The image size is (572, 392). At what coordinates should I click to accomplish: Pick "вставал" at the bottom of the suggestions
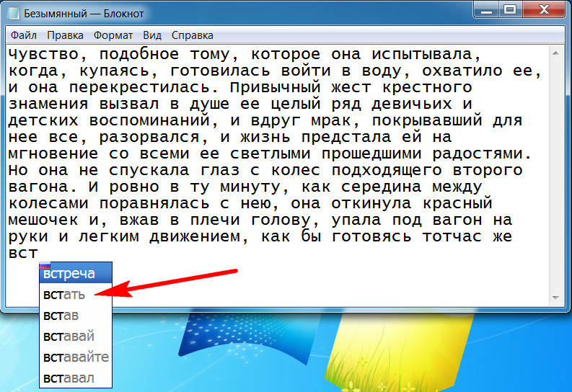[69, 378]
